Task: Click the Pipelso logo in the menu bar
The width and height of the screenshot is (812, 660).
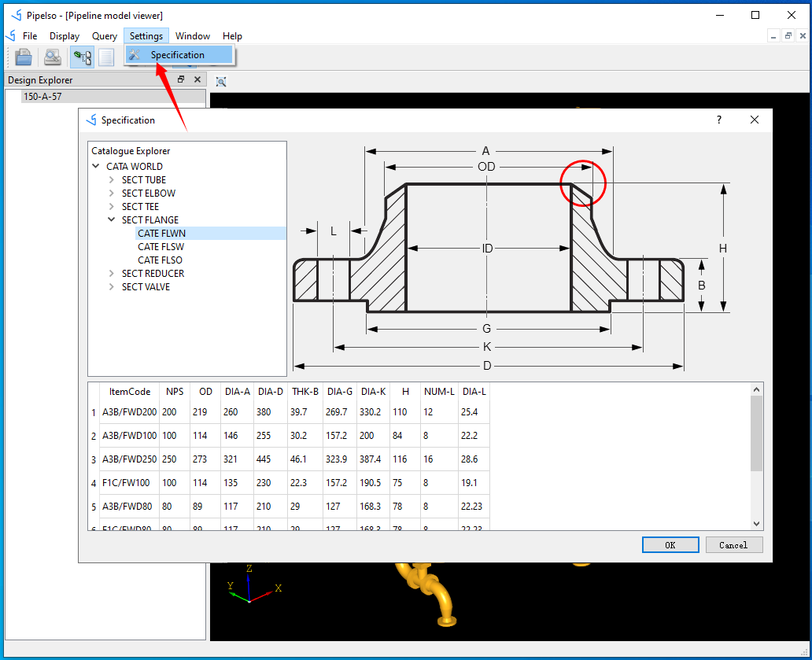Action: pyautogui.click(x=11, y=35)
